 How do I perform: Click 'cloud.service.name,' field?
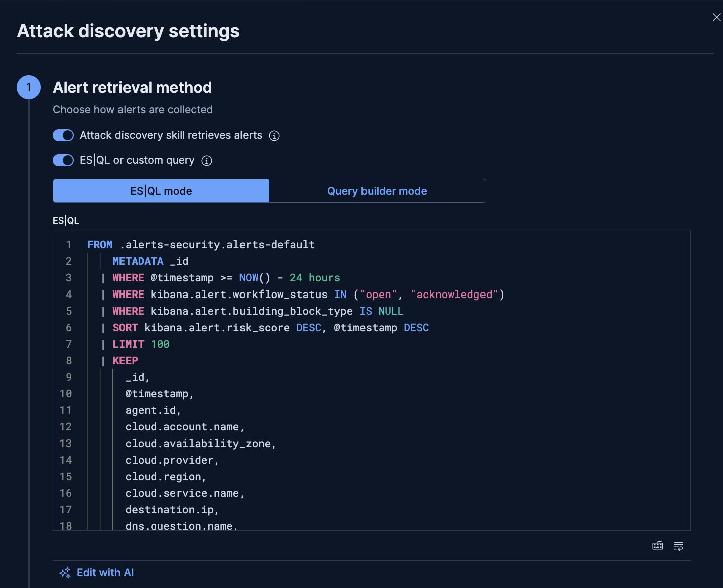[185, 493]
